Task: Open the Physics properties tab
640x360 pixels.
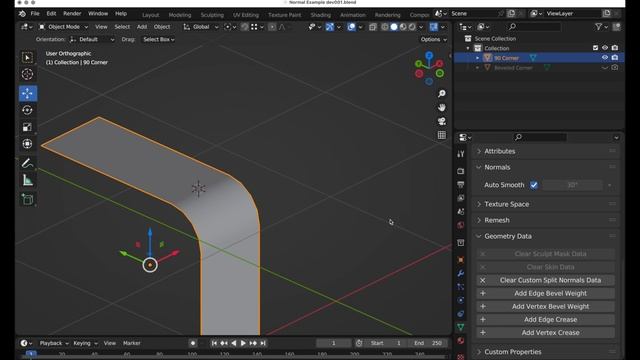Action: pos(461,300)
